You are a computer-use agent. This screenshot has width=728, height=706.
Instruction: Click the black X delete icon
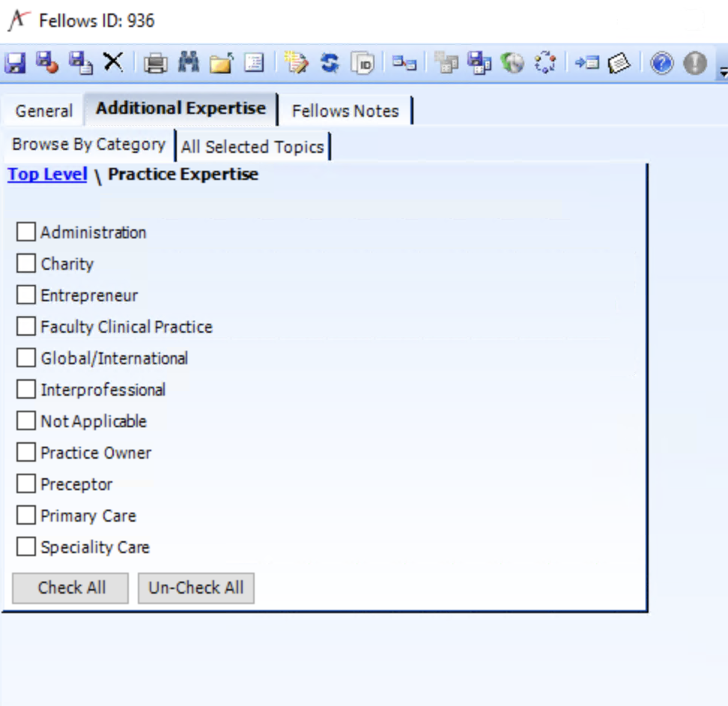[113, 63]
